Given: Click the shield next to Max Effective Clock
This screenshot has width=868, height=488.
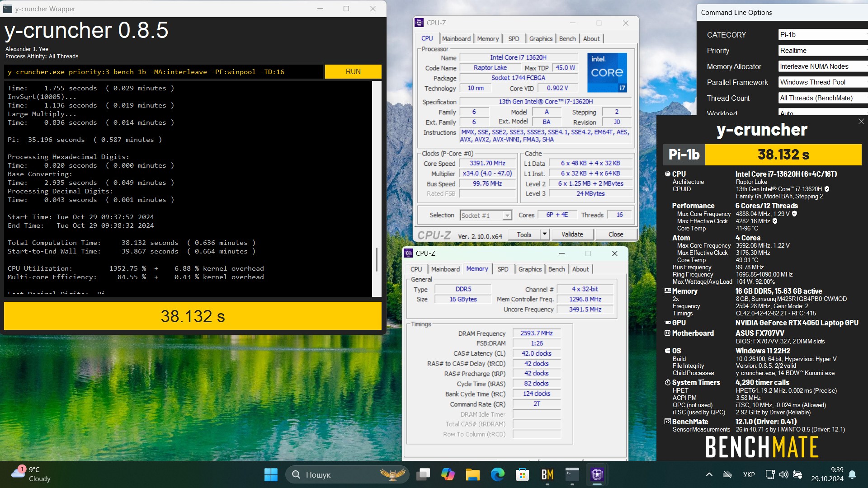Looking at the screenshot, I should pos(775,221).
